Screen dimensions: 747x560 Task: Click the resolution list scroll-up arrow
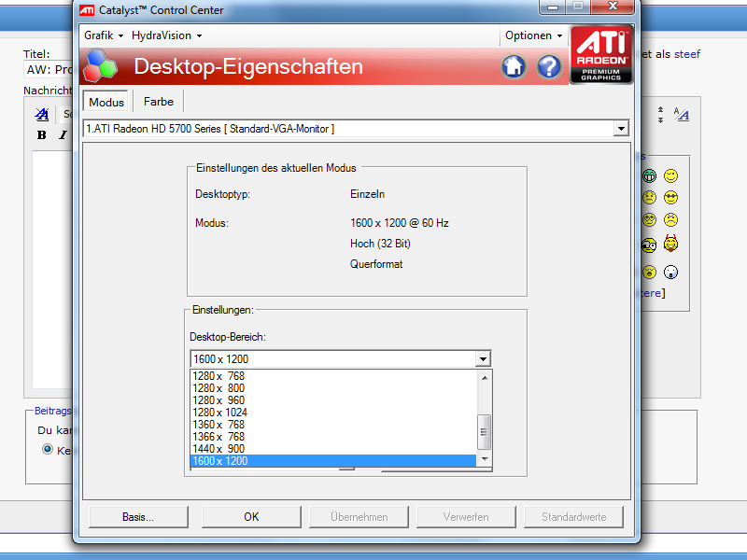point(485,378)
